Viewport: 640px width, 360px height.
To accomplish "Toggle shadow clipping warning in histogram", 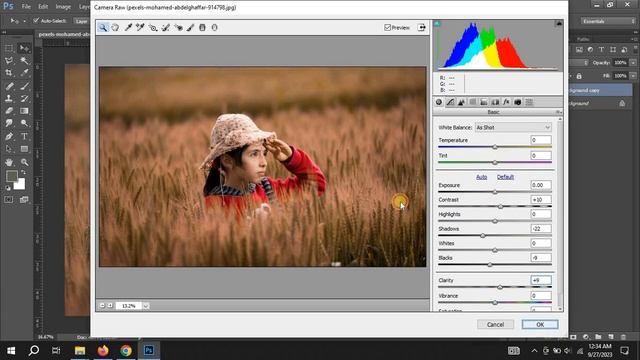I will coord(437,24).
